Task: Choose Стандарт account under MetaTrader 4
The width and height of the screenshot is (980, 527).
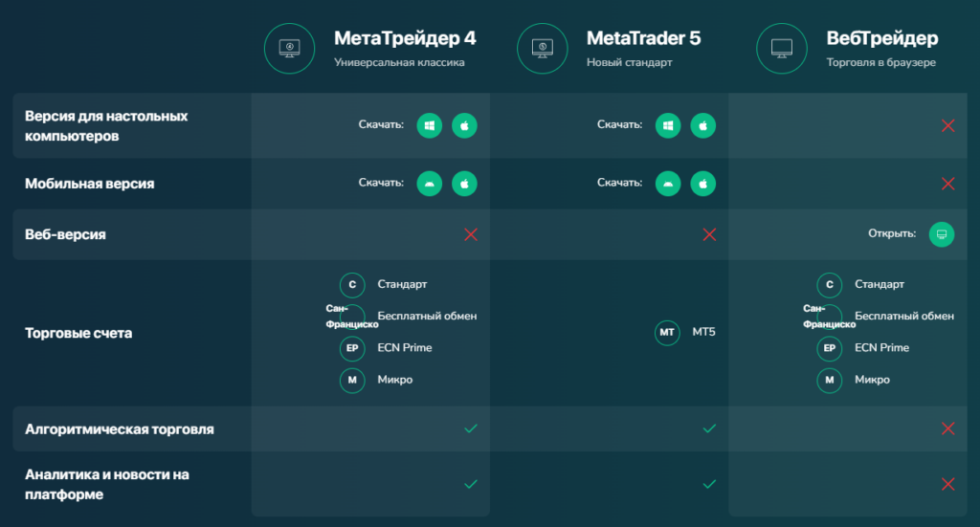Action: click(402, 285)
